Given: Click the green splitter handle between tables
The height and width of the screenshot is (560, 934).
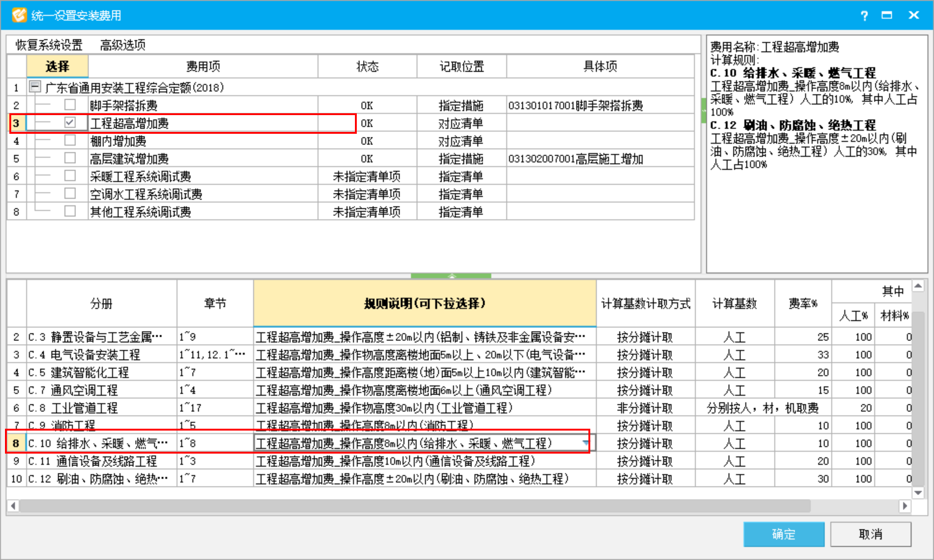Looking at the screenshot, I should (x=451, y=276).
